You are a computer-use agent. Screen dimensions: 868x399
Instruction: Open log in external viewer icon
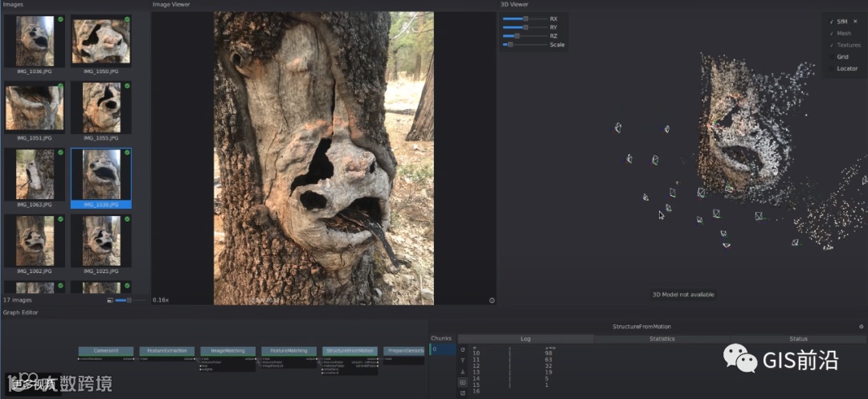point(463,393)
